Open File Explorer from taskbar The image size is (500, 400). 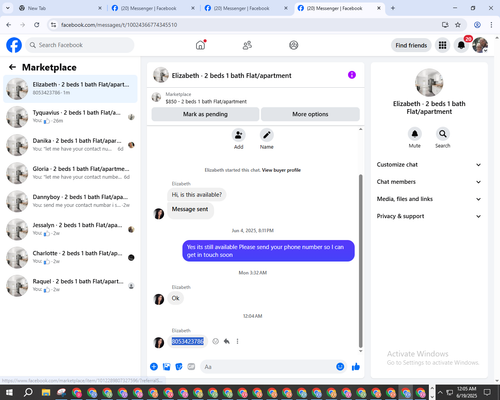point(46,392)
